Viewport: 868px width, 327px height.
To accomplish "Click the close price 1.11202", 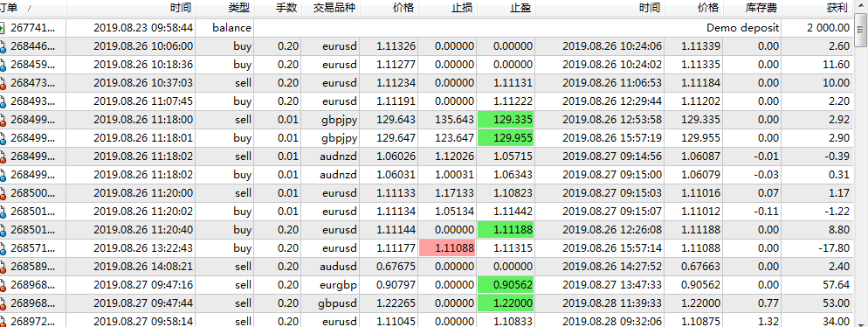I will pyautogui.click(x=700, y=101).
